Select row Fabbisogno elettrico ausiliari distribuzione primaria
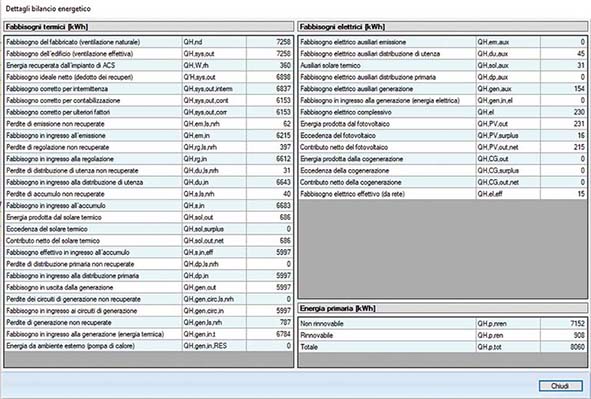 (442, 77)
